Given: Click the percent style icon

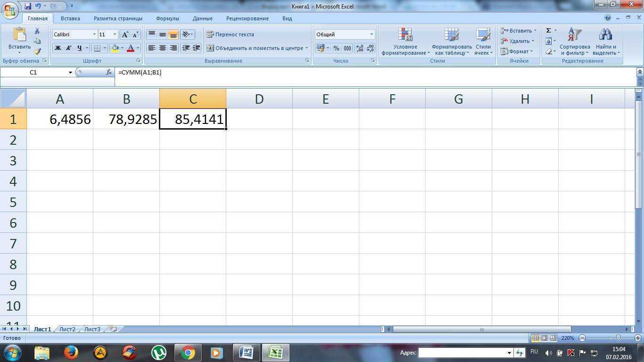Looking at the screenshot, I should 336,48.
